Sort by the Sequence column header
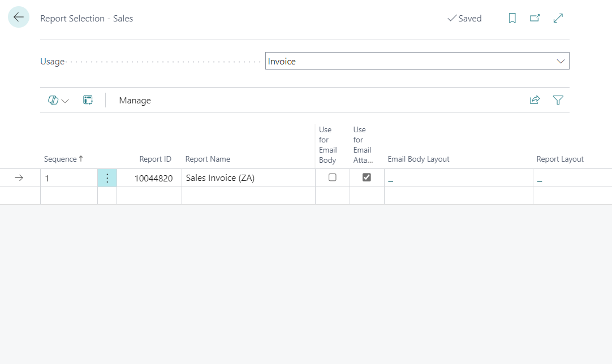This screenshot has width=612, height=364. coord(60,159)
